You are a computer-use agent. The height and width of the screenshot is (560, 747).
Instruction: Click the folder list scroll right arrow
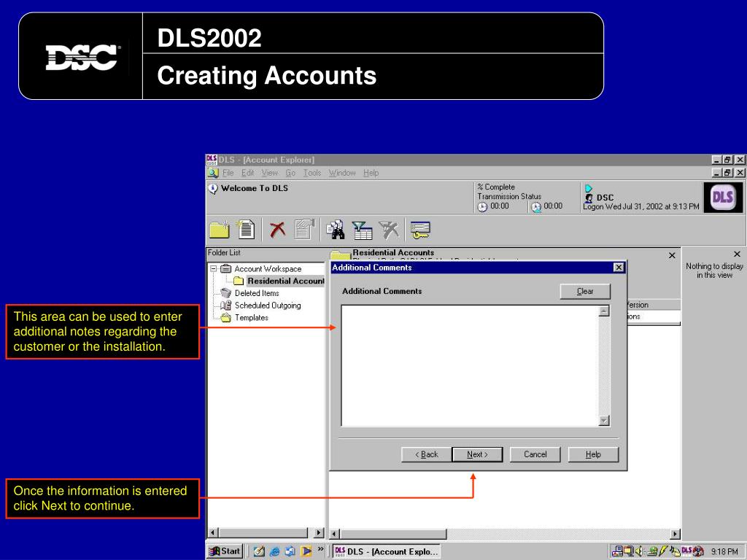319,533
